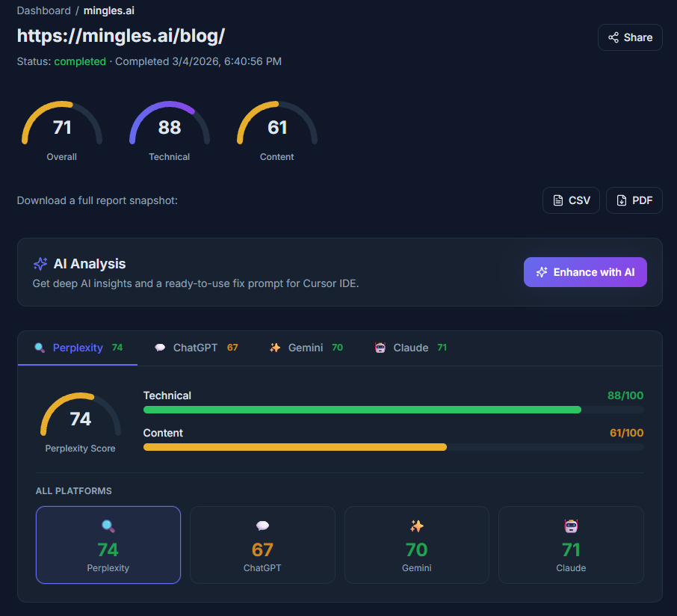Open the Dashboard breadcrumb link
This screenshot has height=616, width=677.
(x=44, y=10)
